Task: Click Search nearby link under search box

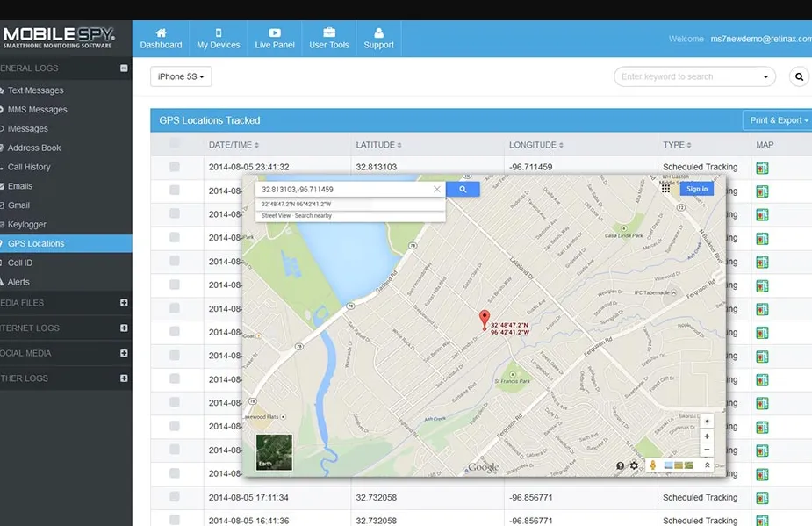Action: 313,216
